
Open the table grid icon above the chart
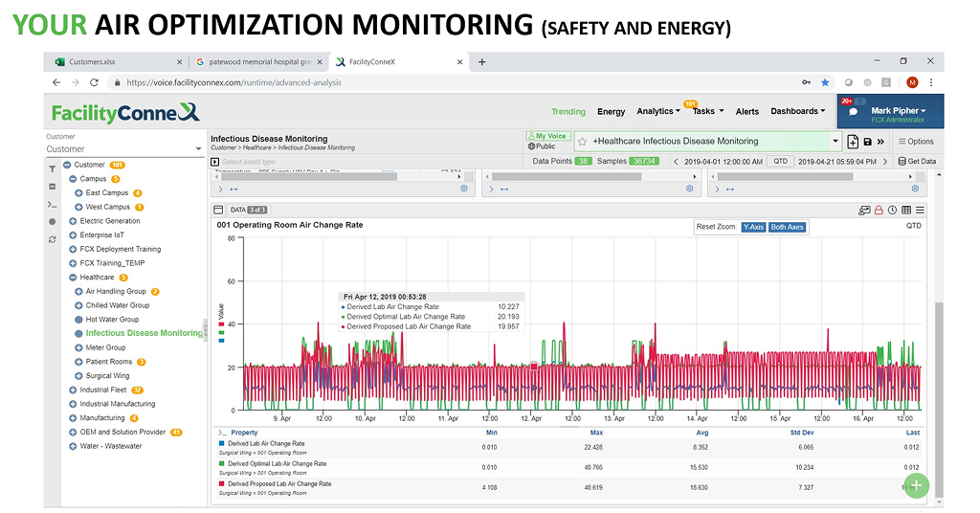point(906,210)
